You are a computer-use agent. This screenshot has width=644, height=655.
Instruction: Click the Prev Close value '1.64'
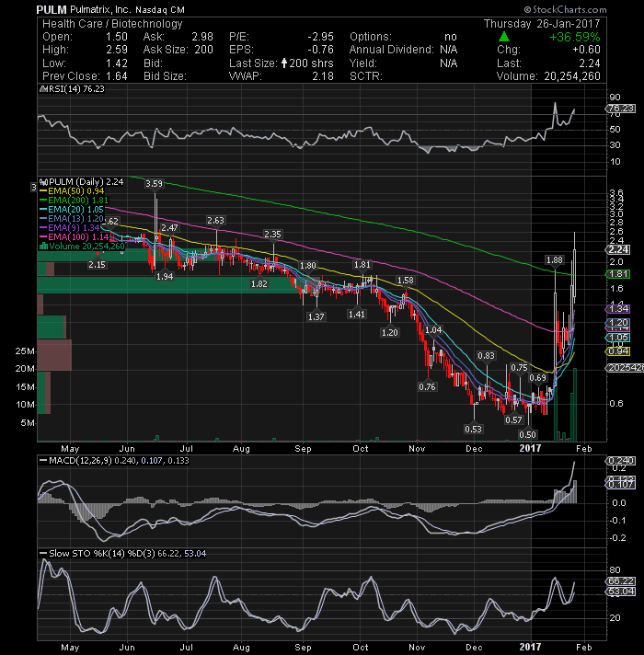(x=117, y=76)
